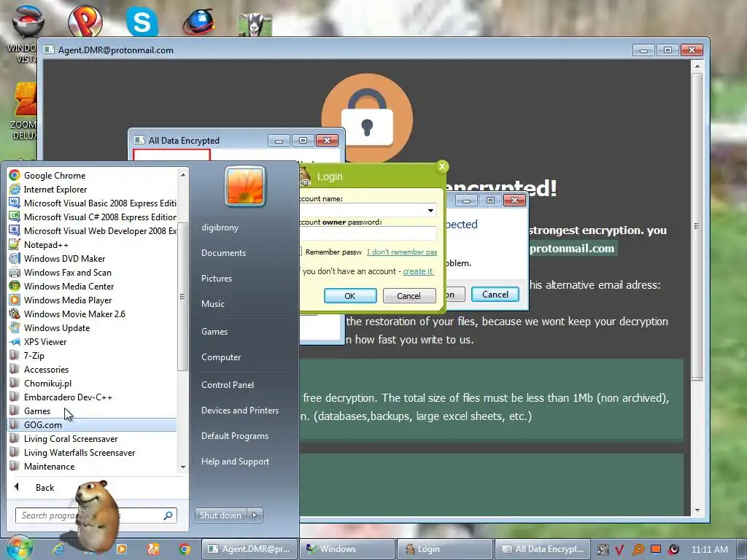Expand the Living Waterfalls Screensaver folder

(x=93, y=452)
